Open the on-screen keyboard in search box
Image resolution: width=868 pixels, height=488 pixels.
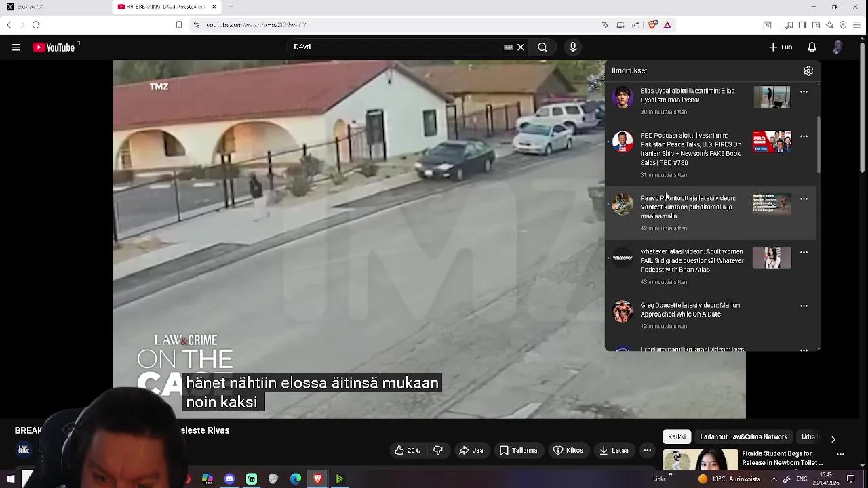pos(508,47)
